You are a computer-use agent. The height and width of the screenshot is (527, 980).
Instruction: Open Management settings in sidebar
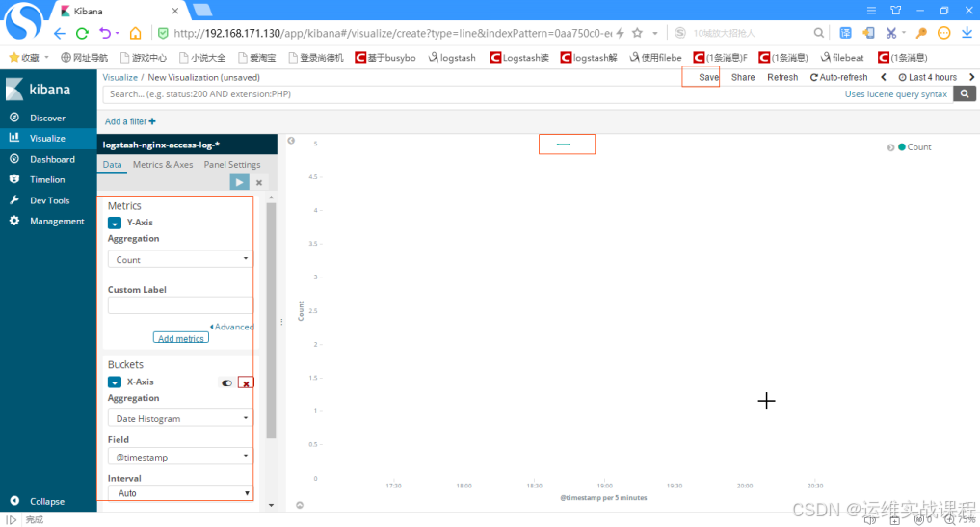(x=57, y=221)
